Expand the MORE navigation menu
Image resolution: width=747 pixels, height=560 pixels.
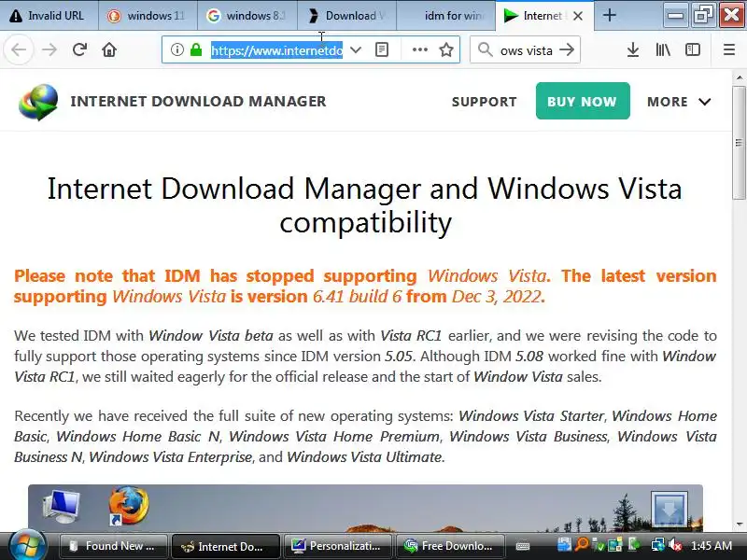pos(679,102)
